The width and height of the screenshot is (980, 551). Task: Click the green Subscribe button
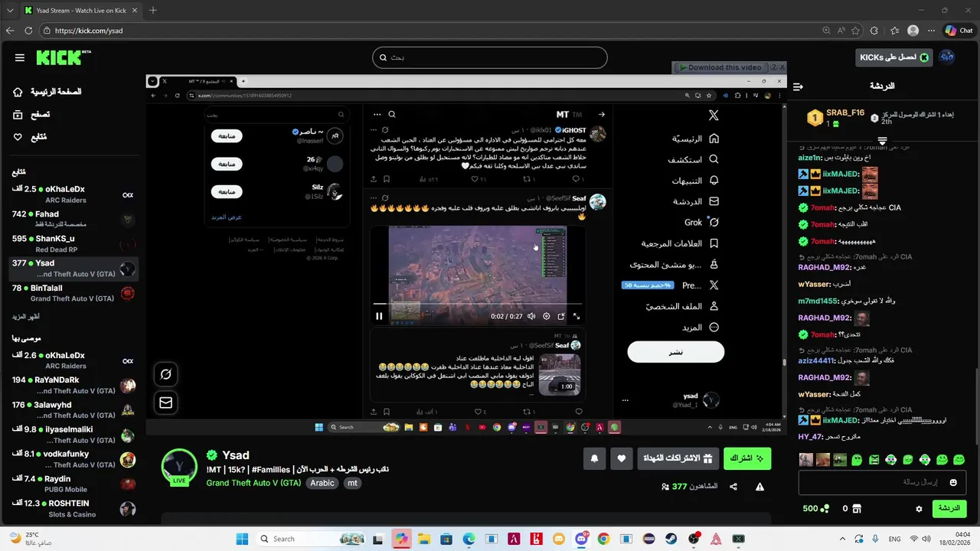pos(747,458)
